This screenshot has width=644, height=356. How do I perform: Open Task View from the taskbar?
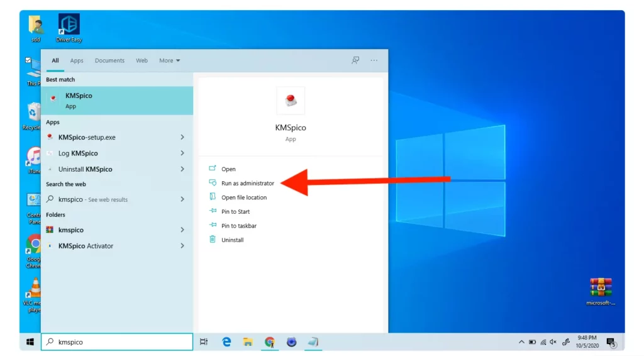pyautogui.click(x=203, y=342)
